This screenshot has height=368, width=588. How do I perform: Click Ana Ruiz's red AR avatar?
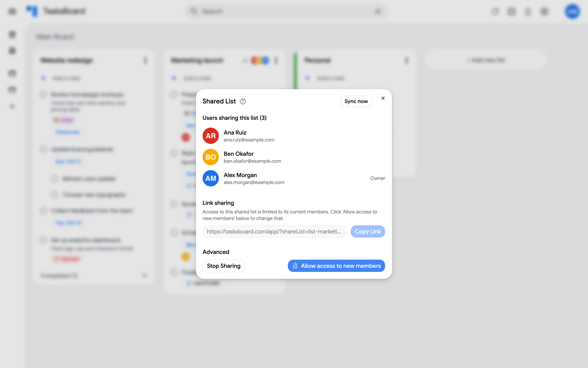pyautogui.click(x=211, y=136)
